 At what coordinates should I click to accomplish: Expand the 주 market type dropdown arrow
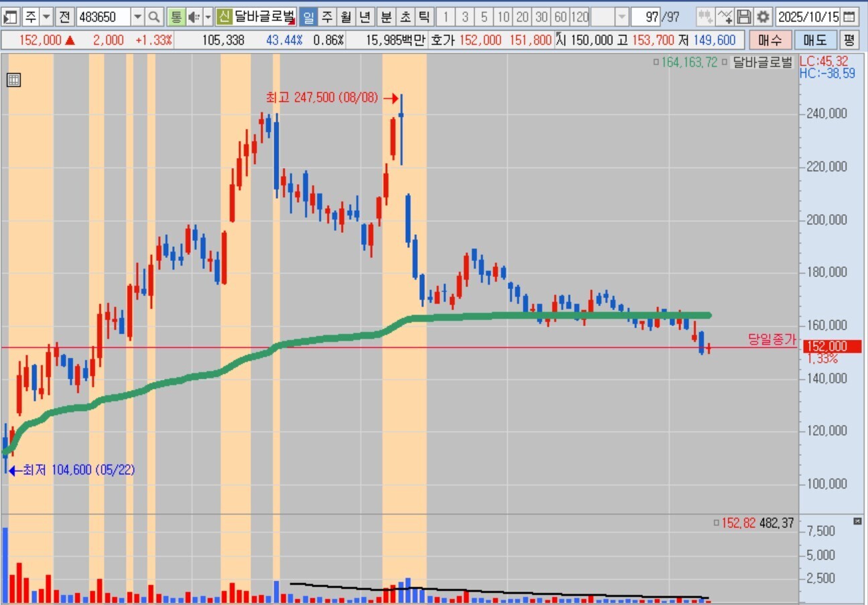pos(47,17)
